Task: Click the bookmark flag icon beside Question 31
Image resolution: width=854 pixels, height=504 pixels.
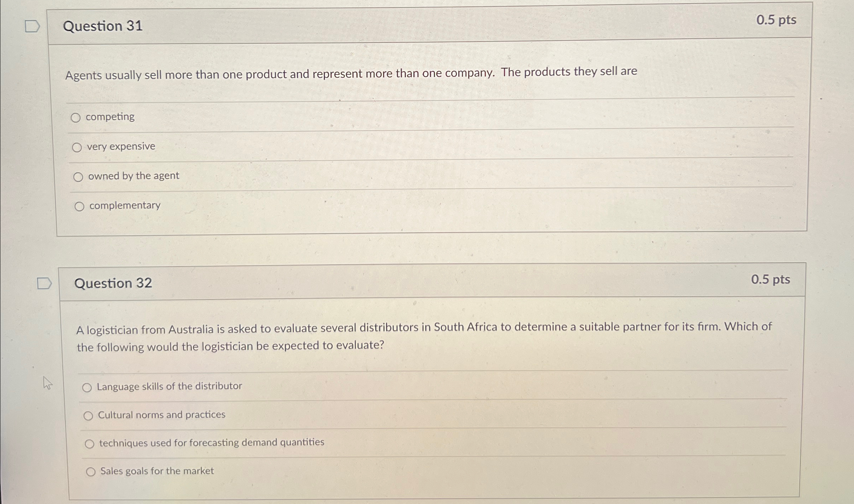Action: tap(32, 26)
